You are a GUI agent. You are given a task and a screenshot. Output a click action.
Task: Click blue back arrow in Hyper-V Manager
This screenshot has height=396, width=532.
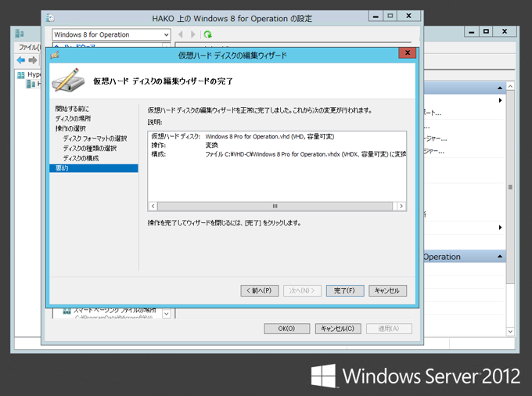[20, 60]
